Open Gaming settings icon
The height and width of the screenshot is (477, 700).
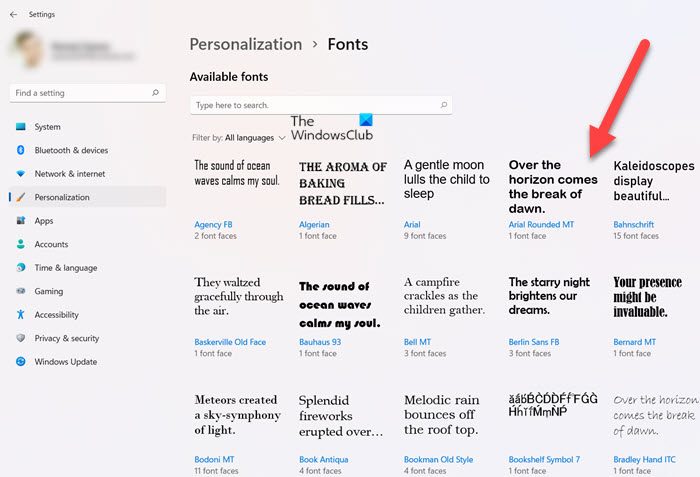click(x=20, y=291)
